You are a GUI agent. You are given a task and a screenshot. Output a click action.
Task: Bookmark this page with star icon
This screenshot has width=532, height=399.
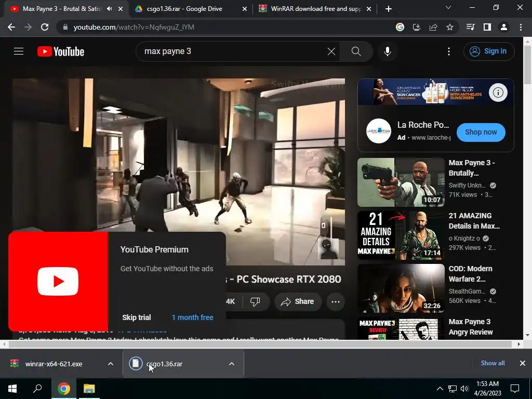450,27
